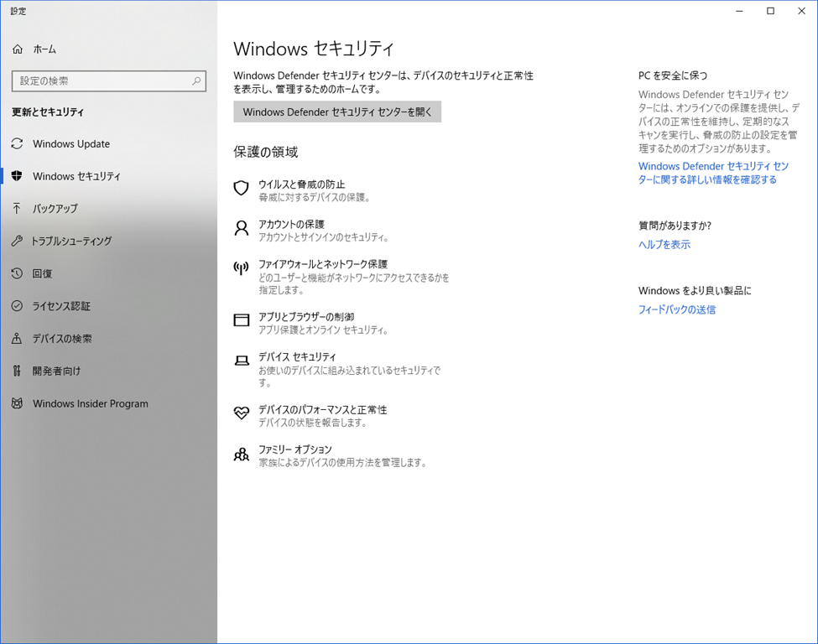
Task: Click the バックアップ upload arrow icon
Action: (x=18, y=208)
